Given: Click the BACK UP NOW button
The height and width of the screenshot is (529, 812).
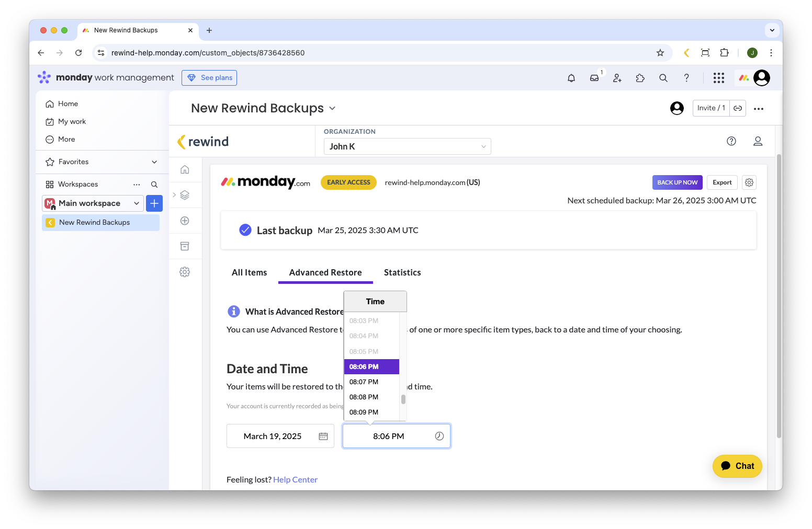Looking at the screenshot, I should click(678, 182).
